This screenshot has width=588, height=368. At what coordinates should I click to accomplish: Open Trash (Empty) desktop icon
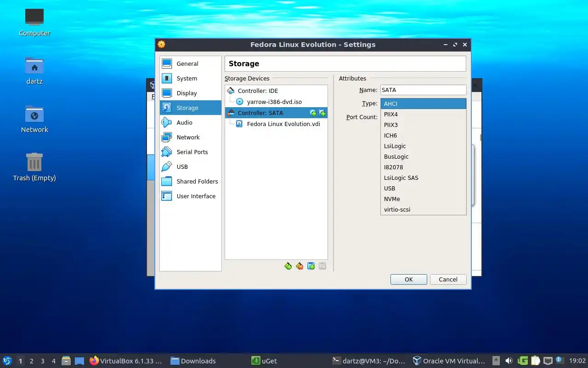point(34,167)
